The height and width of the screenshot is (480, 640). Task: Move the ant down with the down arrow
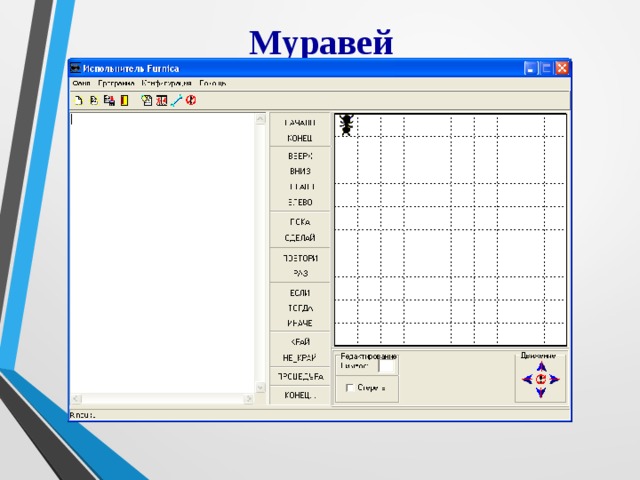(x=541, y=392)
